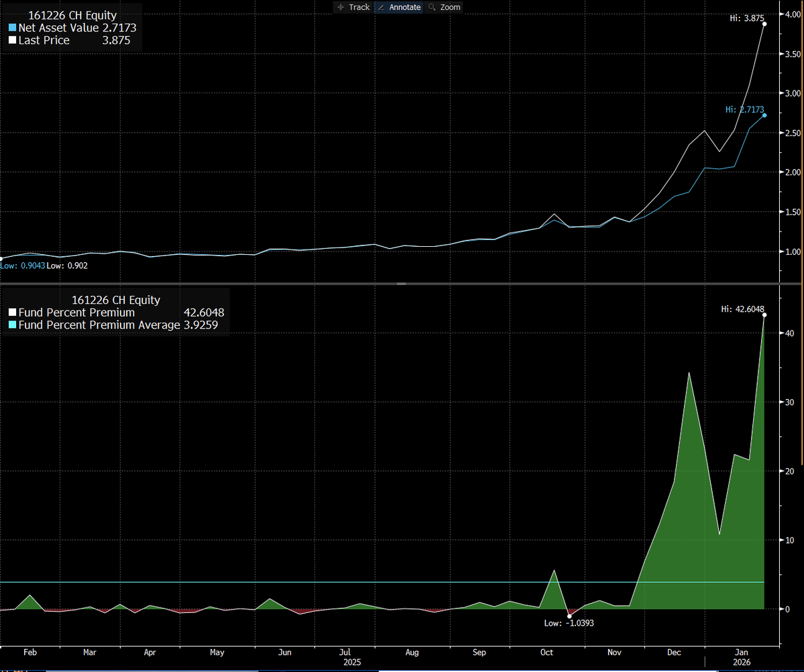Click the 3.00 price axis tick
This screenshot has width=804, height=672.
click(793, 93)
